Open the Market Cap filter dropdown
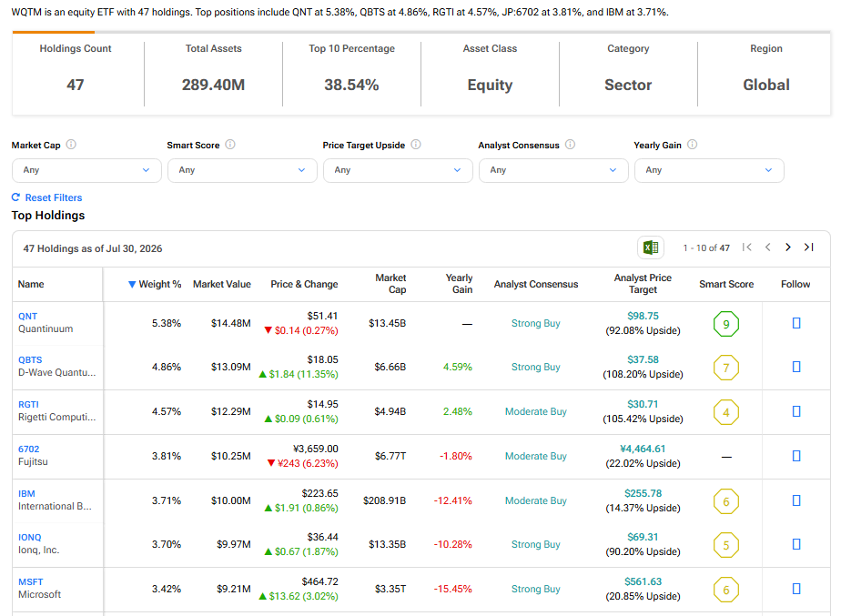 [x=86, y=170]
